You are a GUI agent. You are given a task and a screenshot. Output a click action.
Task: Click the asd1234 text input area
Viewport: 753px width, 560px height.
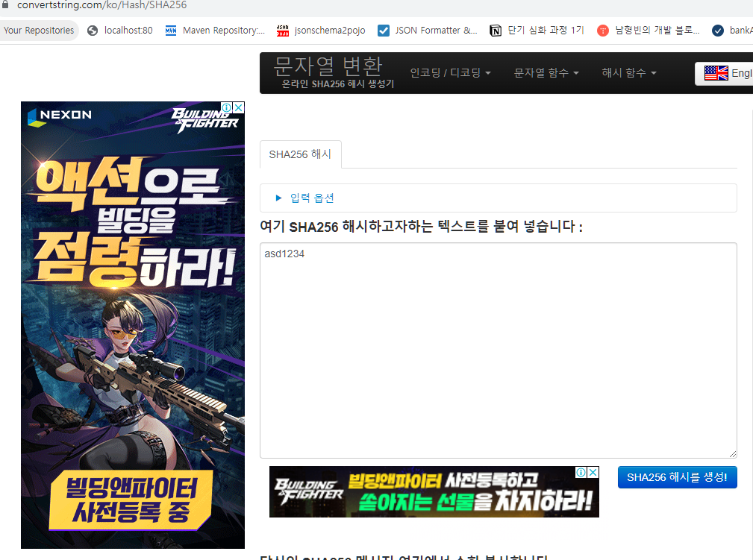click(498, 350)
